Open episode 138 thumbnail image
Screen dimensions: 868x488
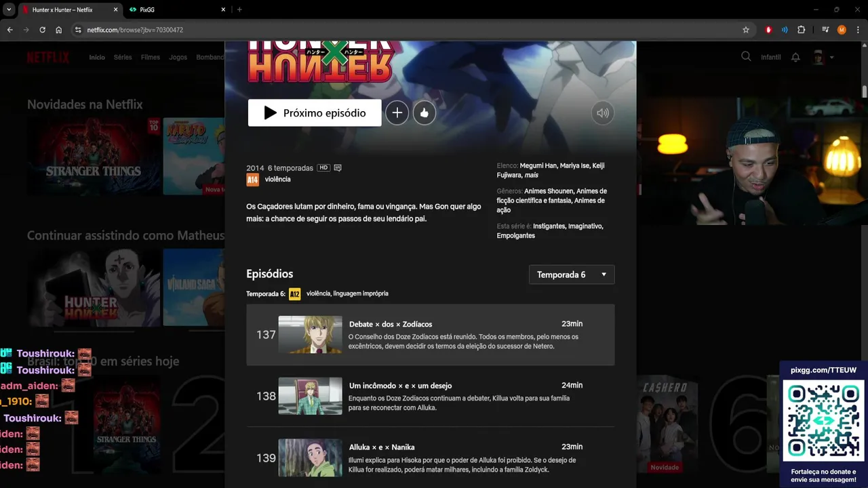point(311,396)
